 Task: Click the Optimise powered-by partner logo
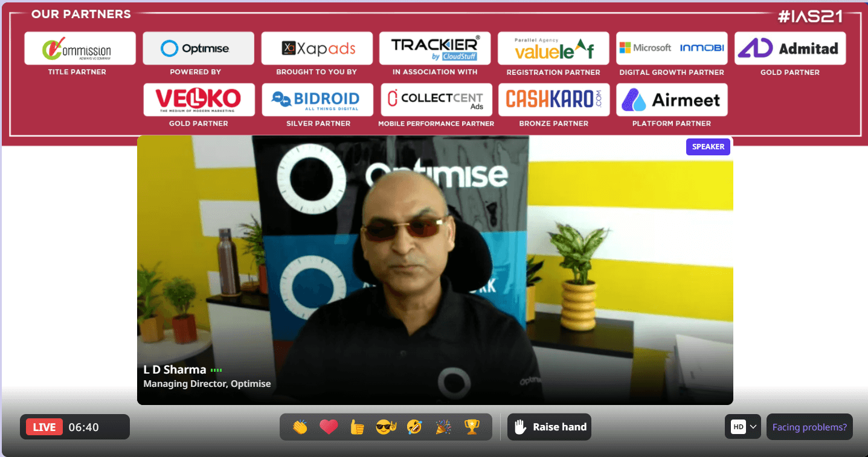click(x=198, y=48)
